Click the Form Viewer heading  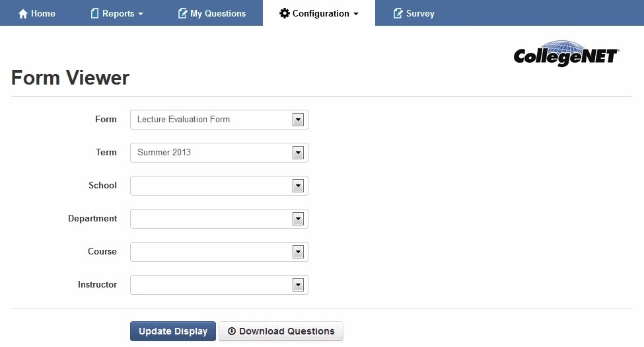[70, 78]
